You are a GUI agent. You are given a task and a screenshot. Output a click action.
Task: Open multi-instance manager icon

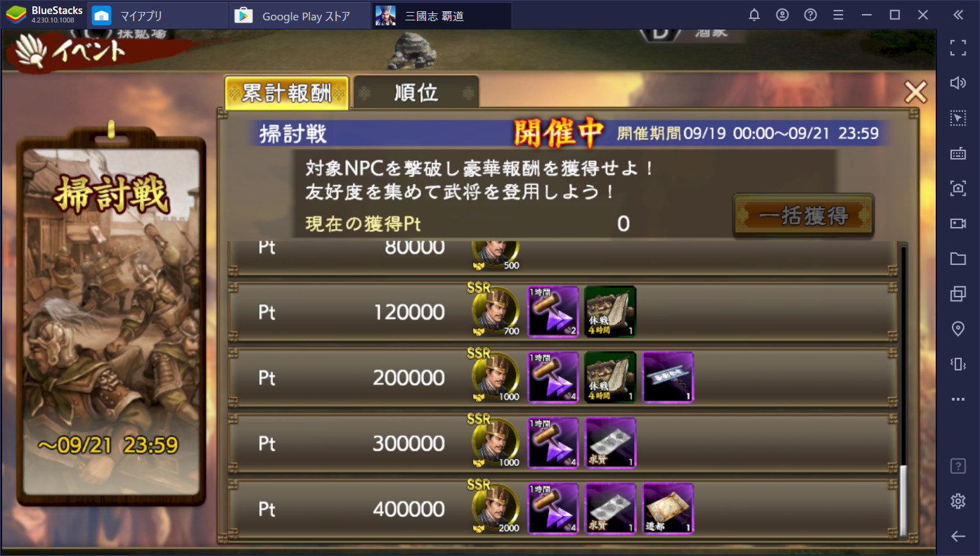[x=958, y=294]
